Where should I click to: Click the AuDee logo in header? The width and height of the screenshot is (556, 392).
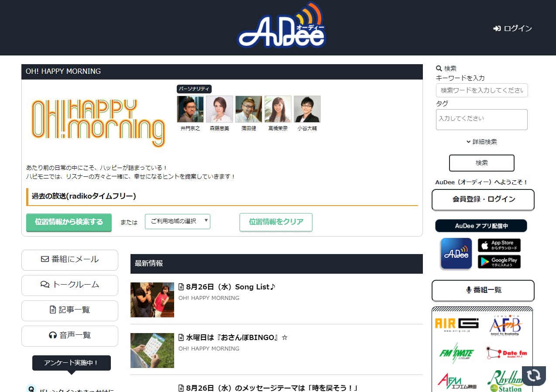281,27
